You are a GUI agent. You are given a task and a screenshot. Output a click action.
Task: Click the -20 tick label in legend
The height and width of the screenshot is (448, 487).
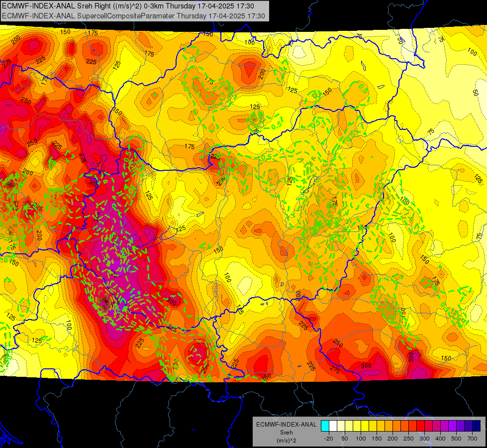[329, 439]
